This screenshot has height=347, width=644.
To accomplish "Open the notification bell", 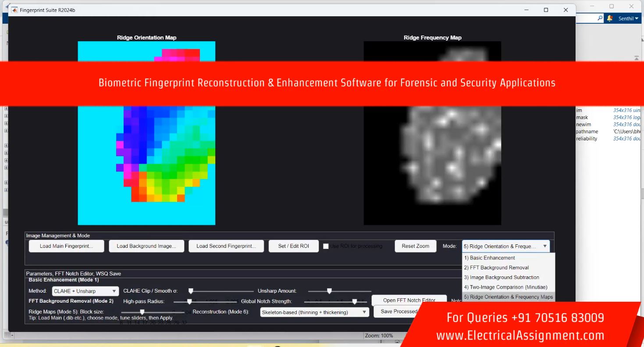I will coord(609,18).
